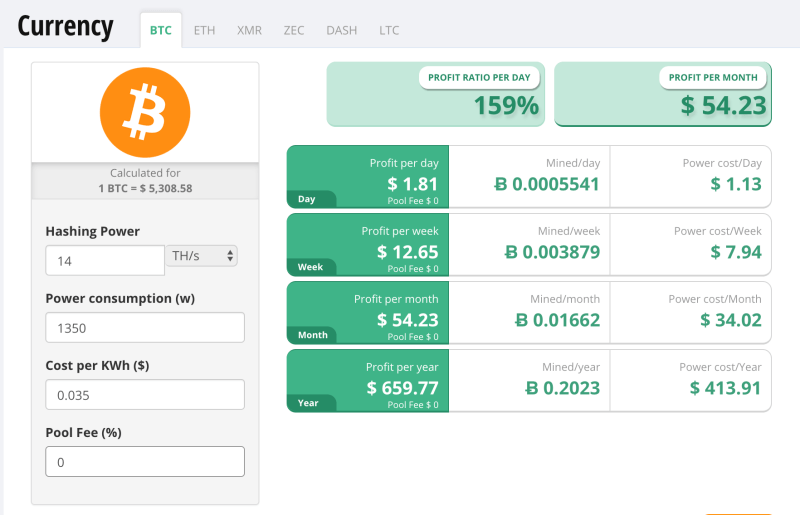Select the Profit per day green cell
This screenshot has width=800, height=515.
coord(368,177)
